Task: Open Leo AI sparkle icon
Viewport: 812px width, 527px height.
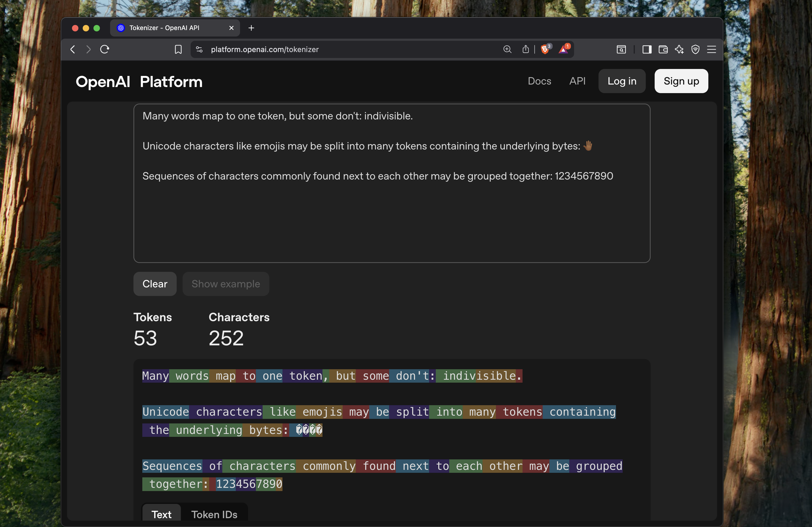Action: [679, 49]
